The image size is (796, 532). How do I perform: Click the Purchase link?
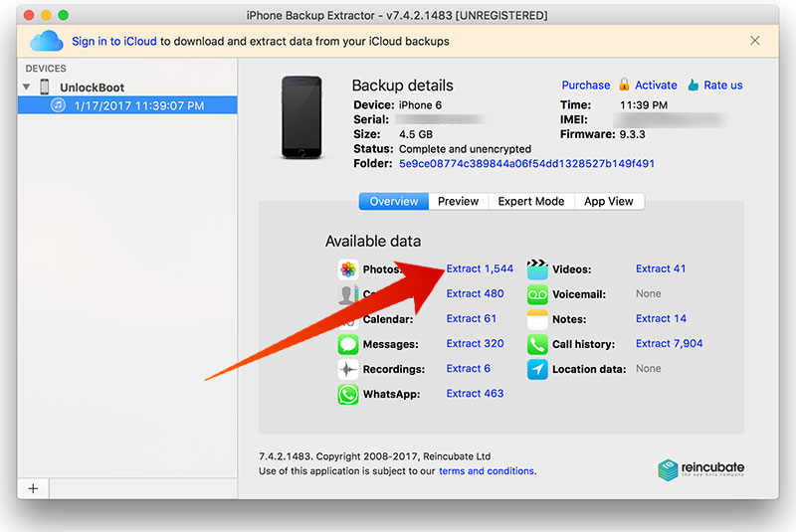(x=586, y=86)
